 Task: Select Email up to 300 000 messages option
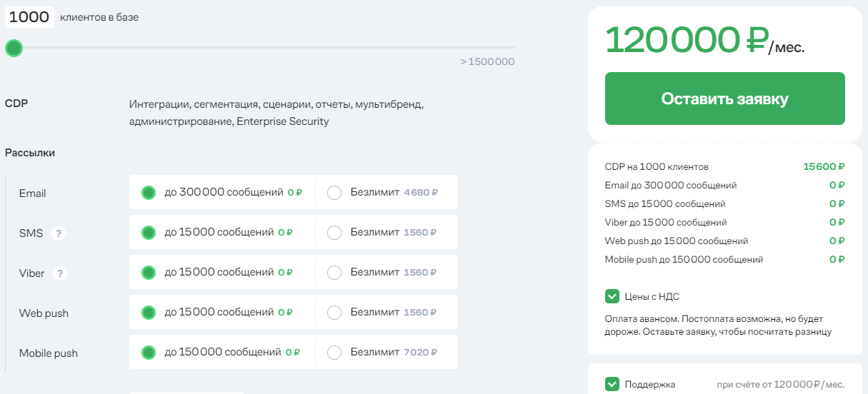(149, 193)
